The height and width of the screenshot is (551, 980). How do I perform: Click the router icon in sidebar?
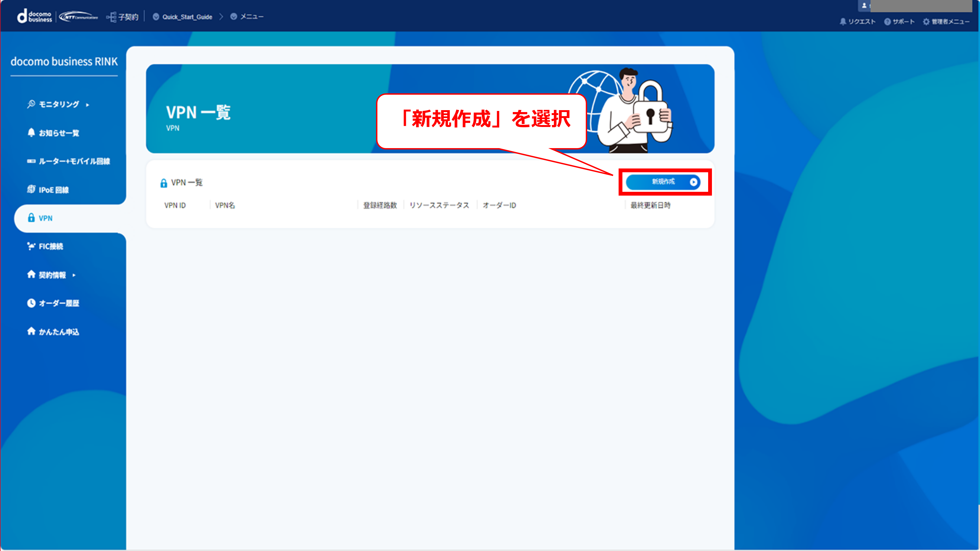pyautogui.click(x=31, y=161)
